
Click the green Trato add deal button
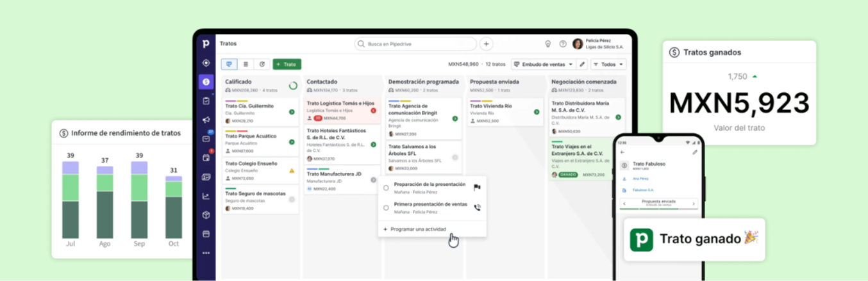pyautogui.click(x=287, y=64)
